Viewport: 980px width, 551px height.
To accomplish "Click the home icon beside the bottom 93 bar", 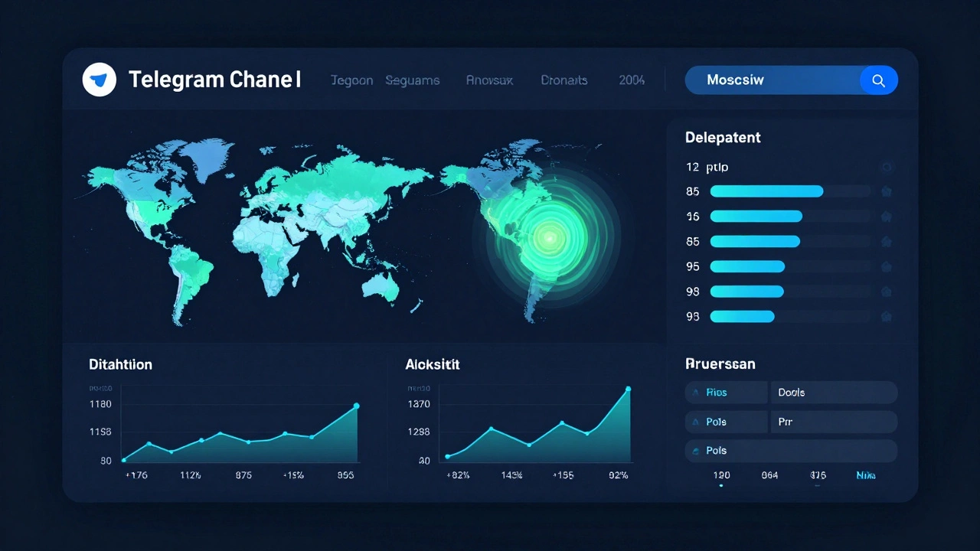I will (x=887, y=316).
